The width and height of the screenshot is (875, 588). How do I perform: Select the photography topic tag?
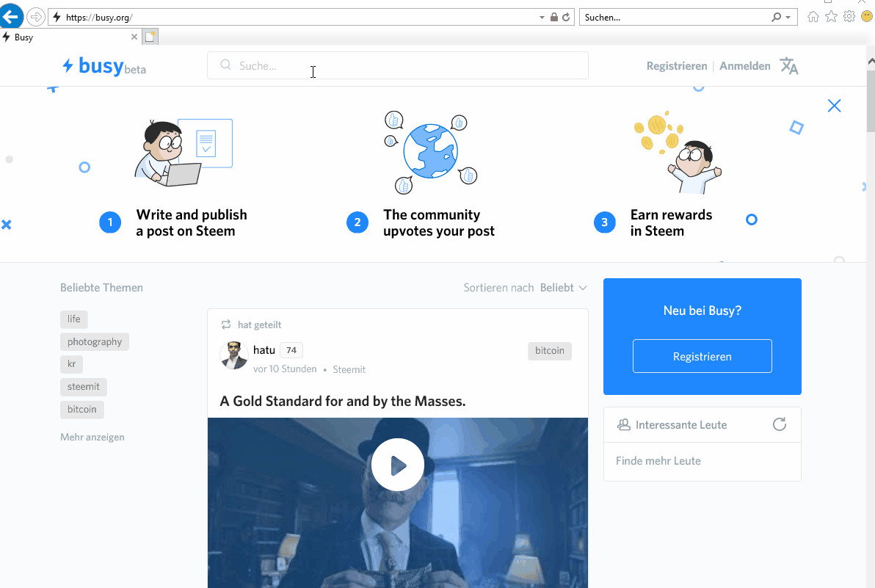pos(94,341)
